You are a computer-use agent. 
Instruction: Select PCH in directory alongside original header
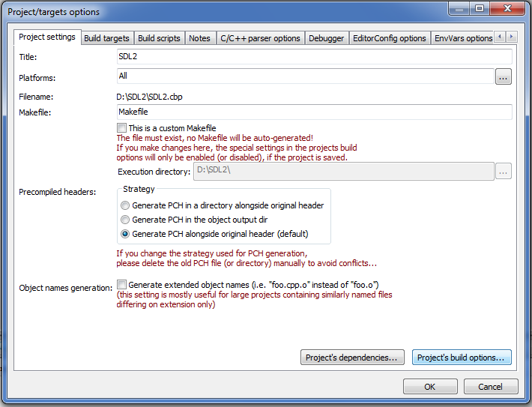(x=125, y=205)
